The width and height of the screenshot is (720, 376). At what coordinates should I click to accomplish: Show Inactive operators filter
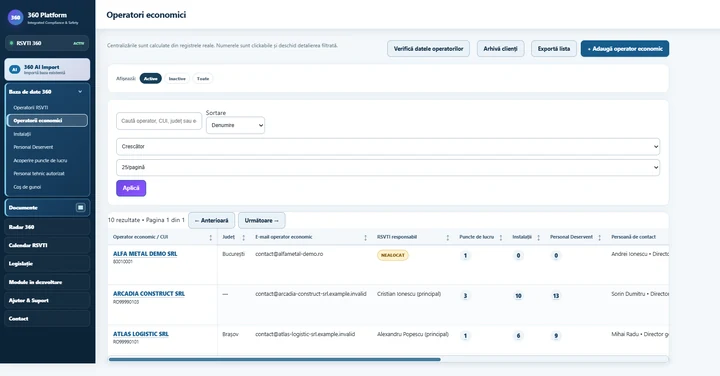coord(177,79)
